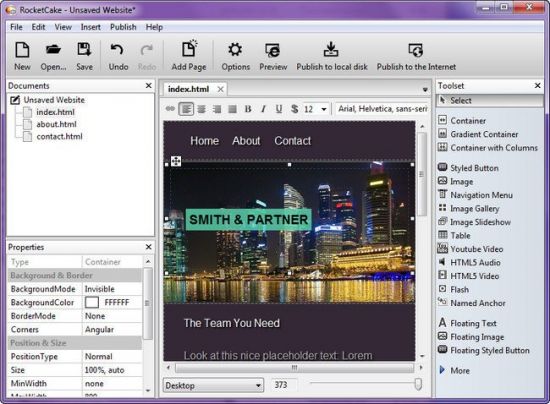The width and height of the screenshot is (550, 404).
Task: Close the index.html tab
Action: coord(220,89)
